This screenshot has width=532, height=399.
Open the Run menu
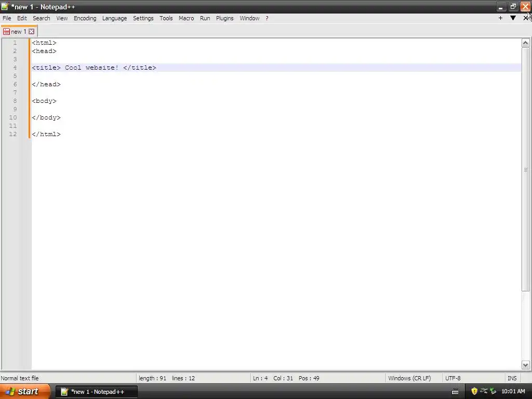[205, 18]
